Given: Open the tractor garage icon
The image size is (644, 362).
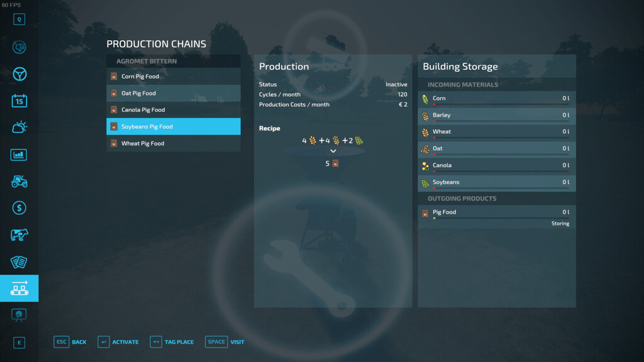Looking at the screenshot, I should [x=19, y=181].
